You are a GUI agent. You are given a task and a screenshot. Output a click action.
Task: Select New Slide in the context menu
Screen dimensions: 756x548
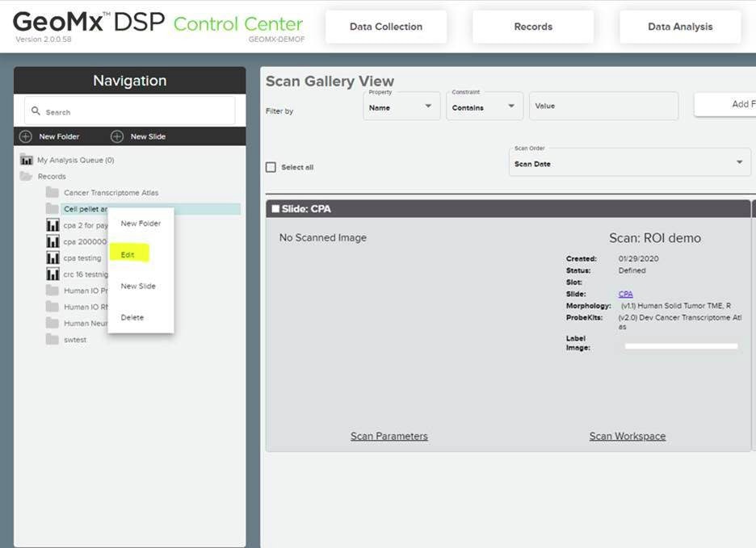[138, 287]
